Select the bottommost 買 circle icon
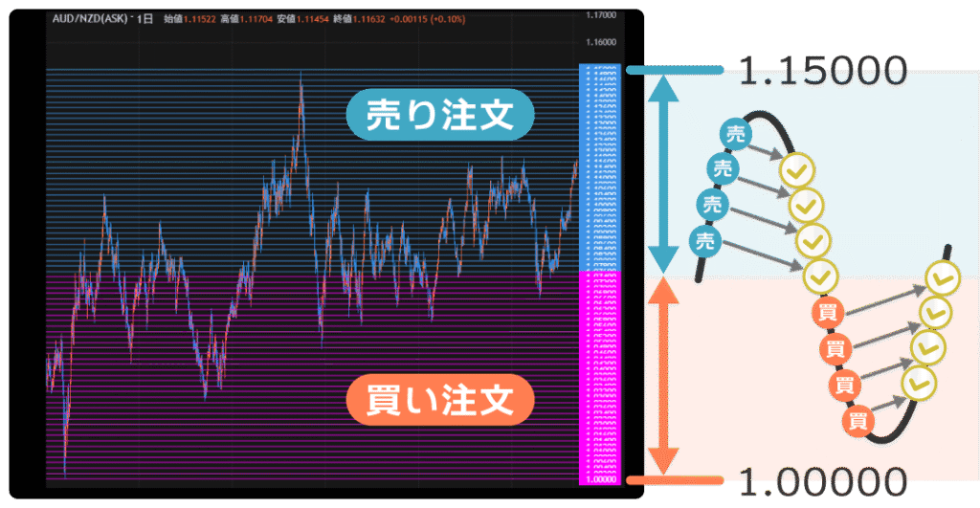 (858, 420)
